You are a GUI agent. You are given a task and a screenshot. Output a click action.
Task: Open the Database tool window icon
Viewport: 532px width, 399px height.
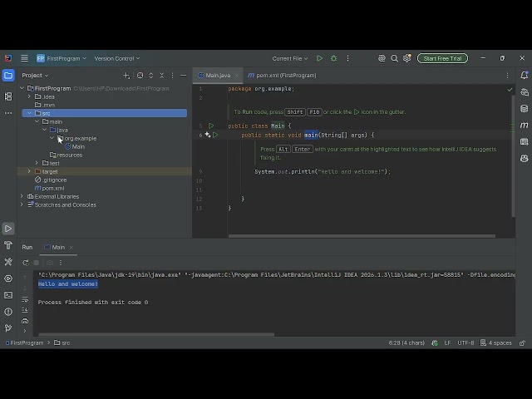point(525,109)
